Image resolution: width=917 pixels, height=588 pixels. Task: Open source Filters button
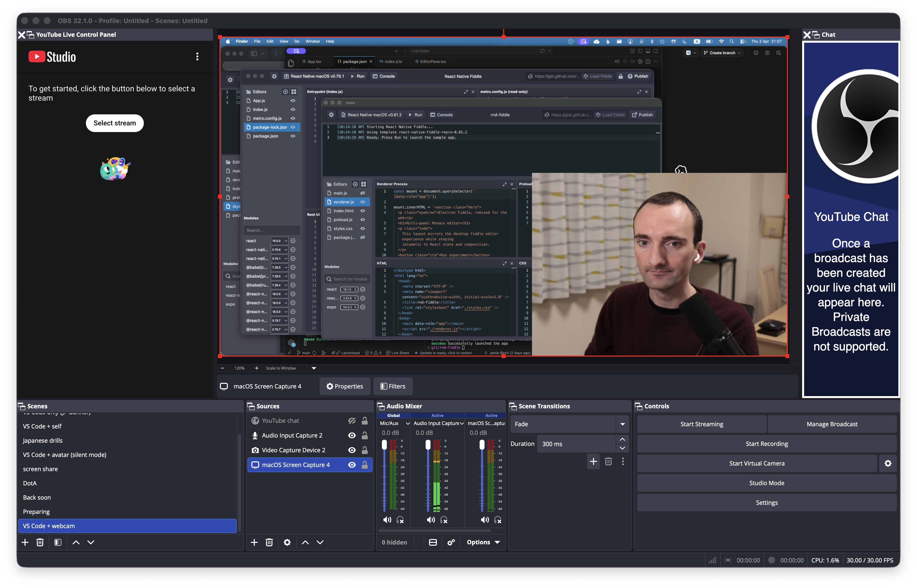click(393, 387)
